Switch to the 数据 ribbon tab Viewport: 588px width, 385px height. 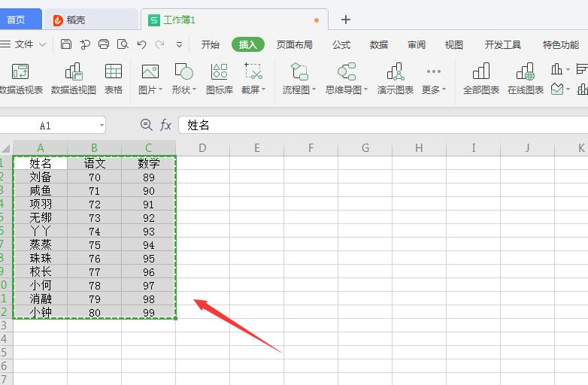pos(379,44)
